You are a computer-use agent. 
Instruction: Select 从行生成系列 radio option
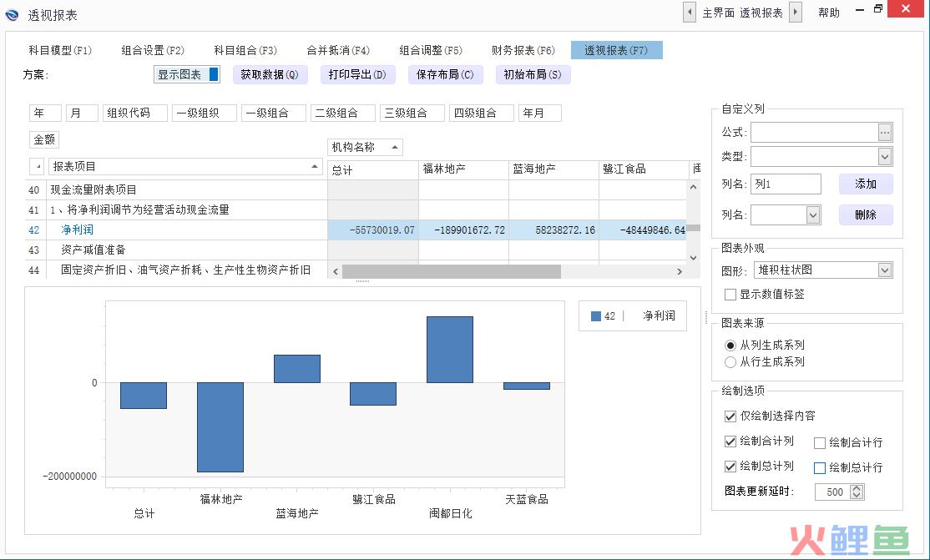click(730, 362)
